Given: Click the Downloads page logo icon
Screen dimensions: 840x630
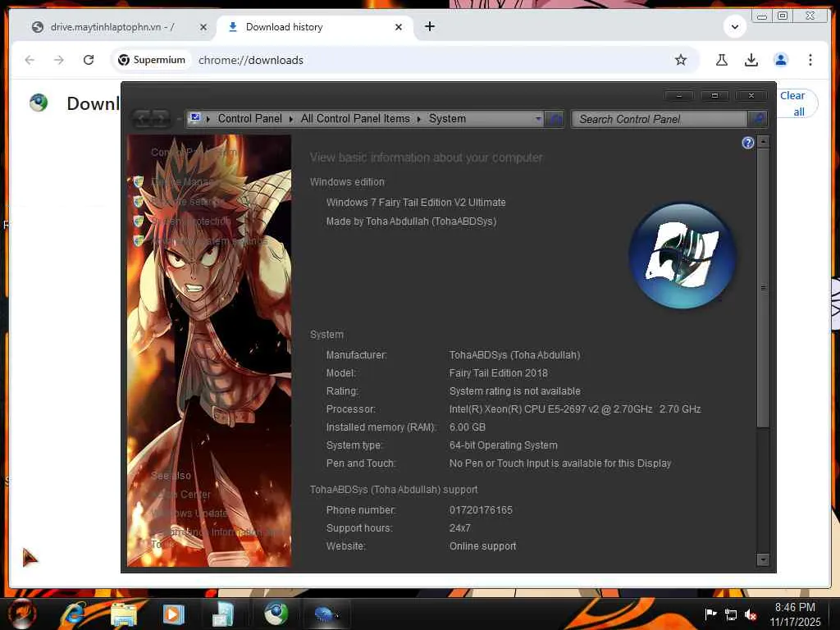Looking at the screenshot, I should (39, 103).
